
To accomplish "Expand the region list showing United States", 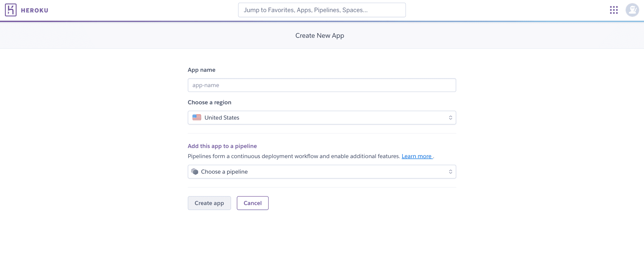I will coord(322,117).
